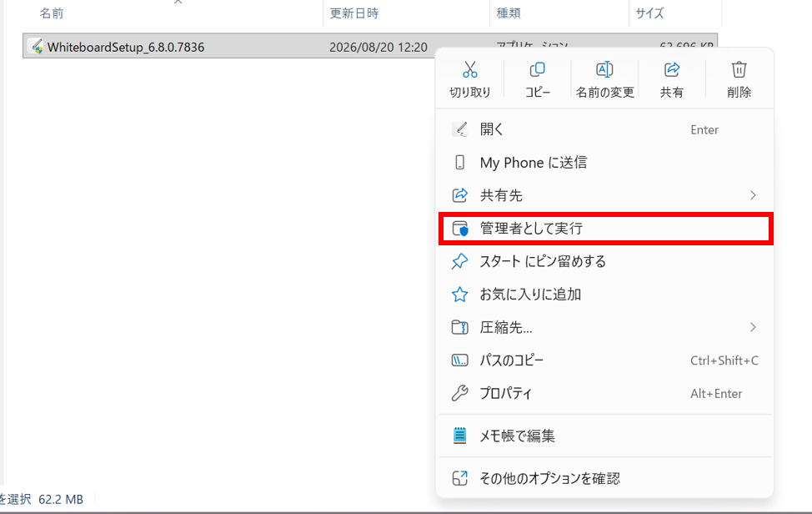Click the wrench icon for プロパティ
812x514 pixels.
point(460,393)
